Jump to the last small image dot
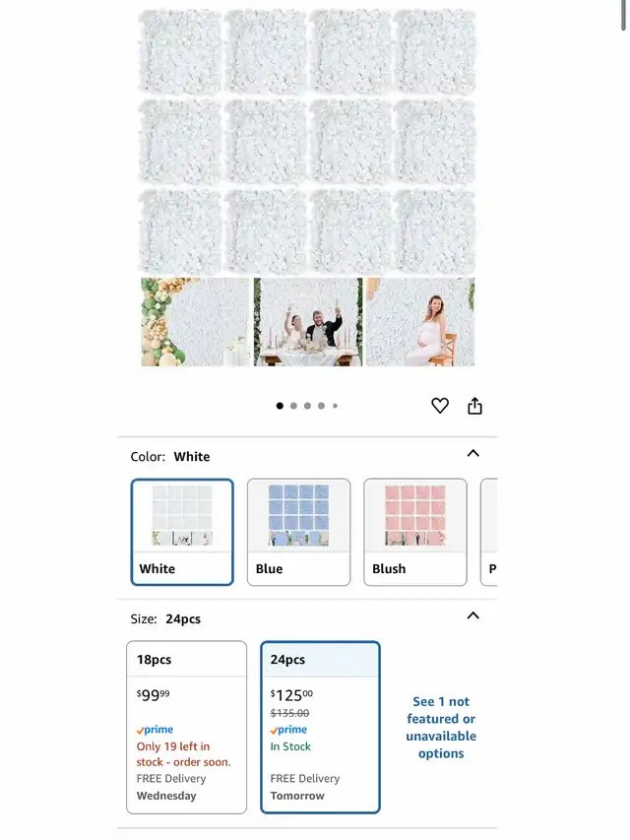Screen dimensions: 630x840 336,406
